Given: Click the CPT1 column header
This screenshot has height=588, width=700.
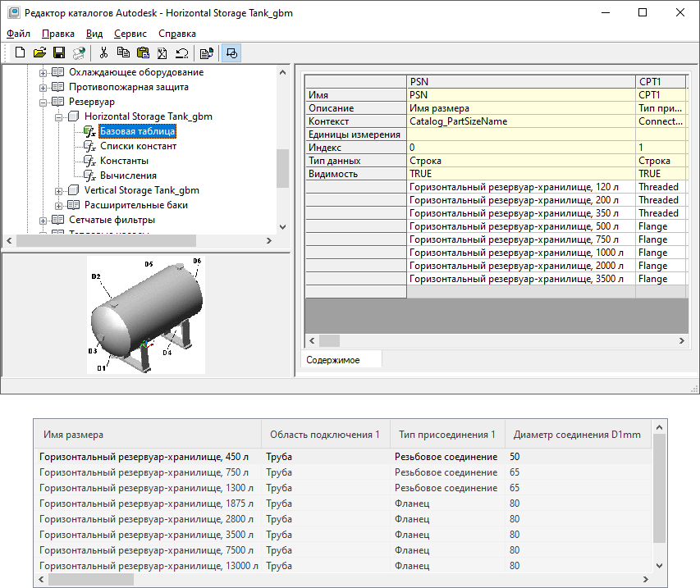Looking at the screenshot, I should pyautogui.click(x=661, y=82).
